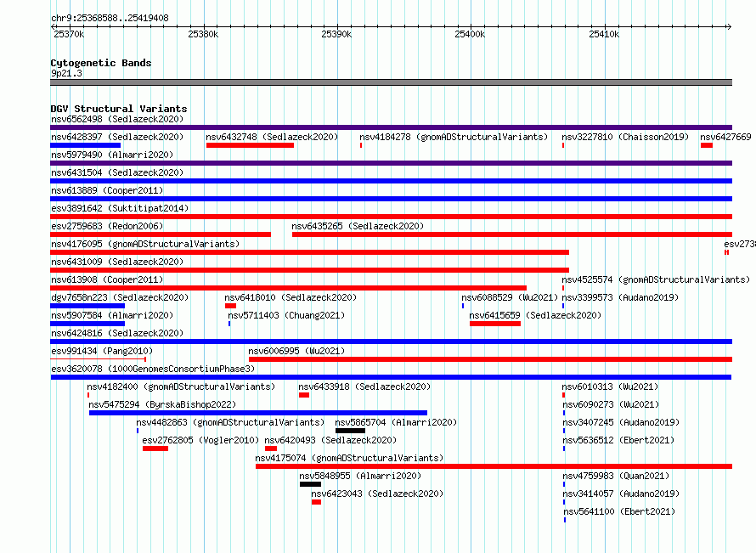Click the blue bar under nsv5475294
The height and width of the screenshot is (553, 756).
(258, 413)
